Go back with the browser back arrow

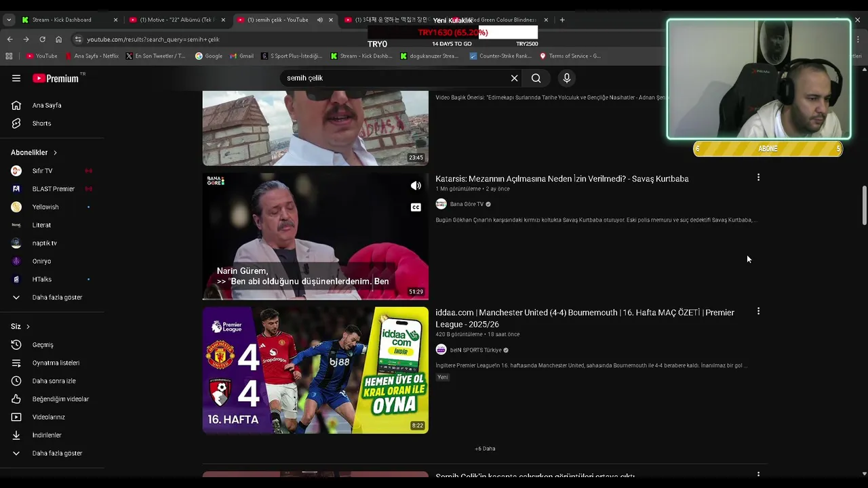9,39
